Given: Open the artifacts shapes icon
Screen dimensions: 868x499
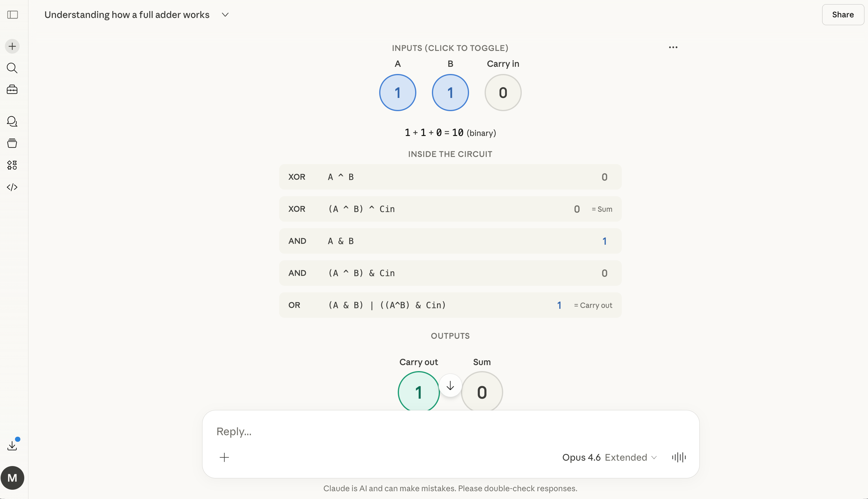Looking at the screenshot, I should 12,165.
